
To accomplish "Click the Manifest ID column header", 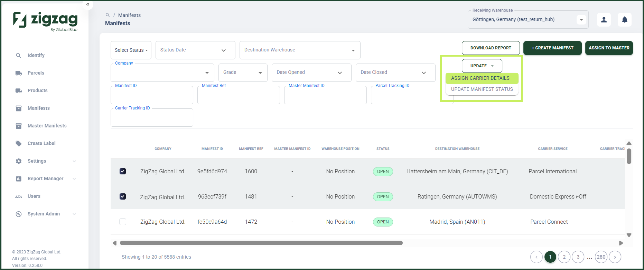I will point(212,149).
